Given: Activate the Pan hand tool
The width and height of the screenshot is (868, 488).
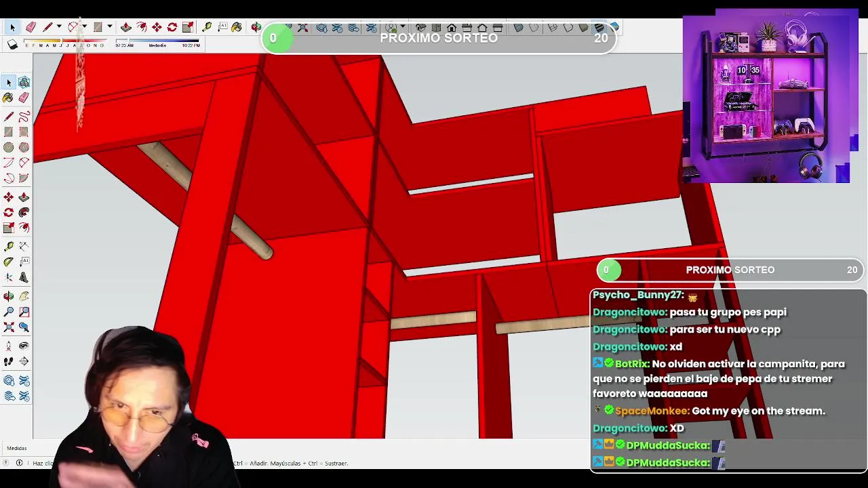Looking at the screenshot, I should (x=24, y=296).
